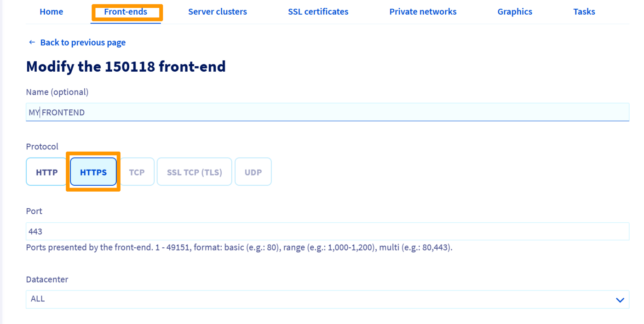This screenshot has height=324, width=644.
Task: Click the back arrow icon
Action: point(31,42)
